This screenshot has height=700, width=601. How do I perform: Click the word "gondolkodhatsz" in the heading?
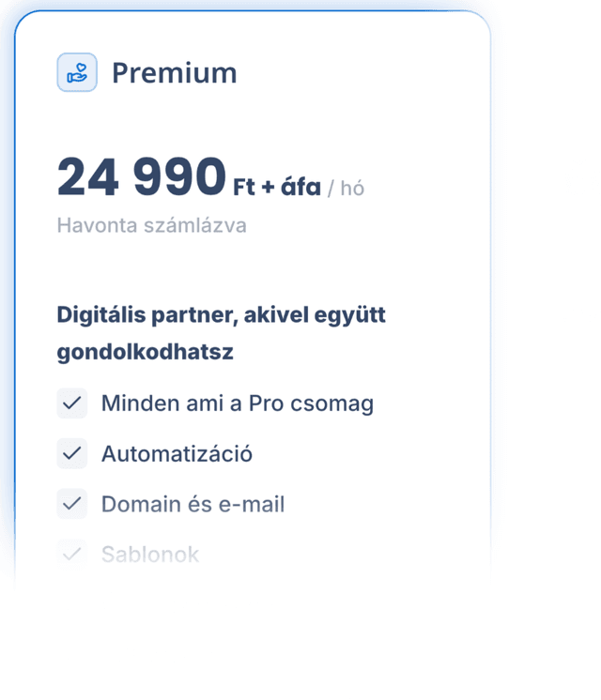[145, 353]
